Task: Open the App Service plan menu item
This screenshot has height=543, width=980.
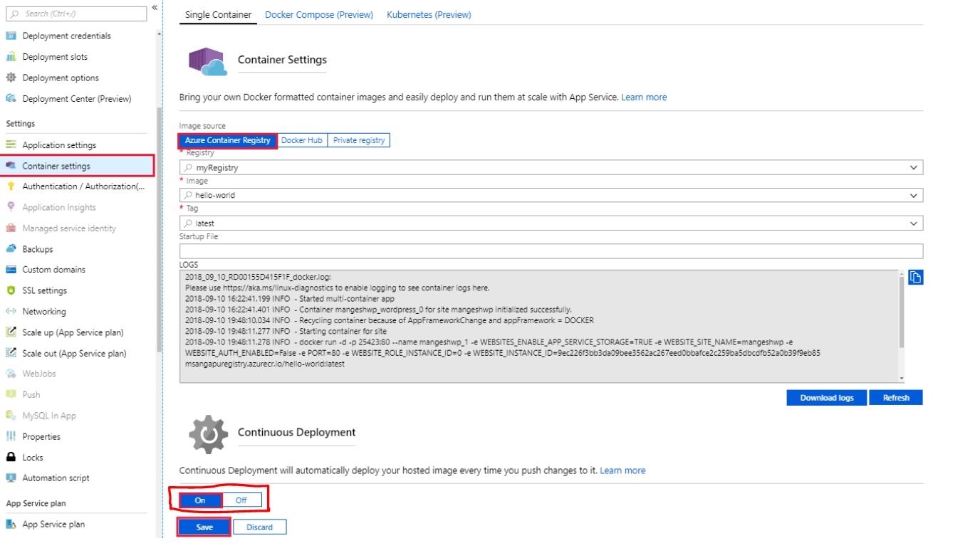Action: (x=53, y=524)
